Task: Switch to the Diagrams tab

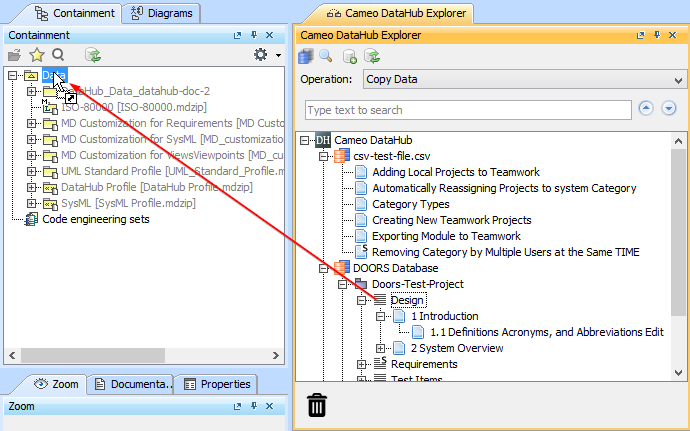Action: 161,13
